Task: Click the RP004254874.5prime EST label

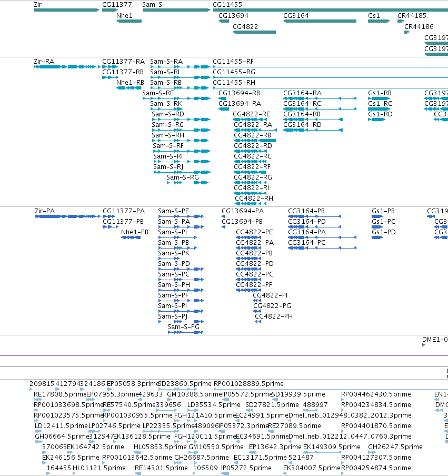Action: click(x=376, y=468)
